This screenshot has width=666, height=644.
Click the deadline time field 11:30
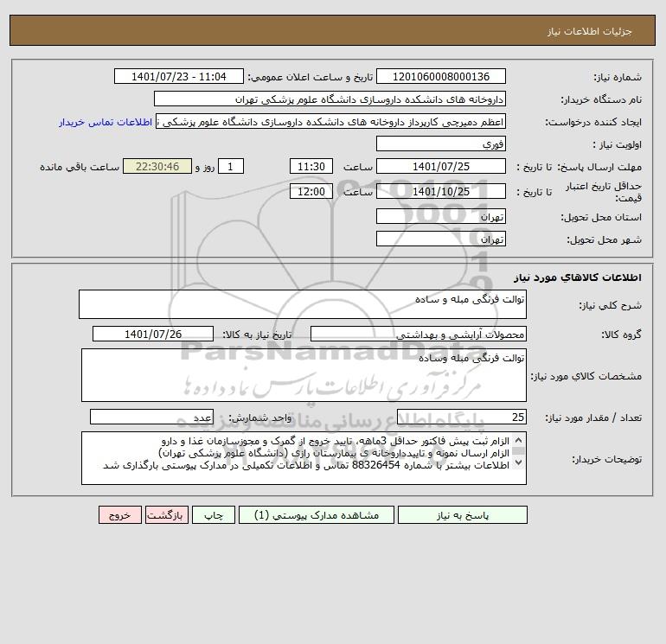point(311,166)
